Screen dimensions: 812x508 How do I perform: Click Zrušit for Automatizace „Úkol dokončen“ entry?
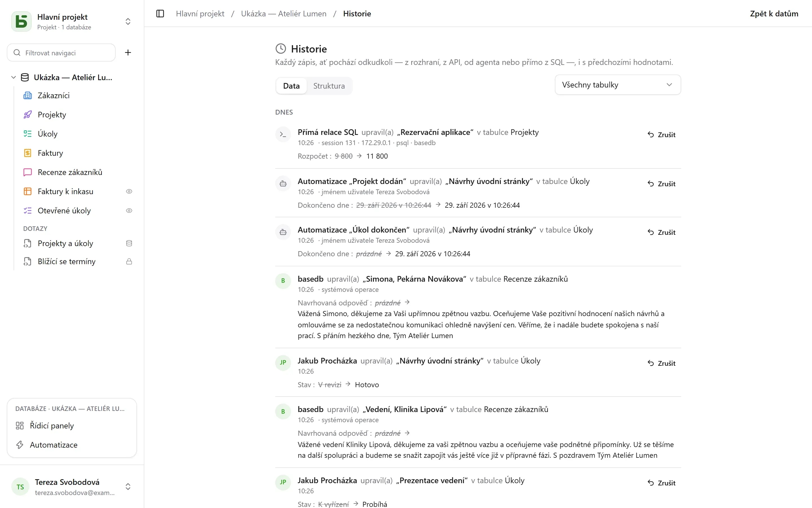(x=662, y=233)
